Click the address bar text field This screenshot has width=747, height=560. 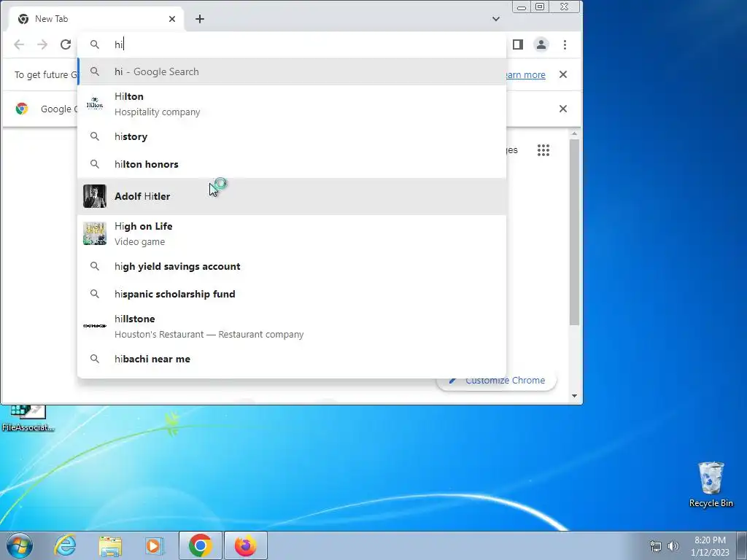pyautogui.click(x=305, y=44)
